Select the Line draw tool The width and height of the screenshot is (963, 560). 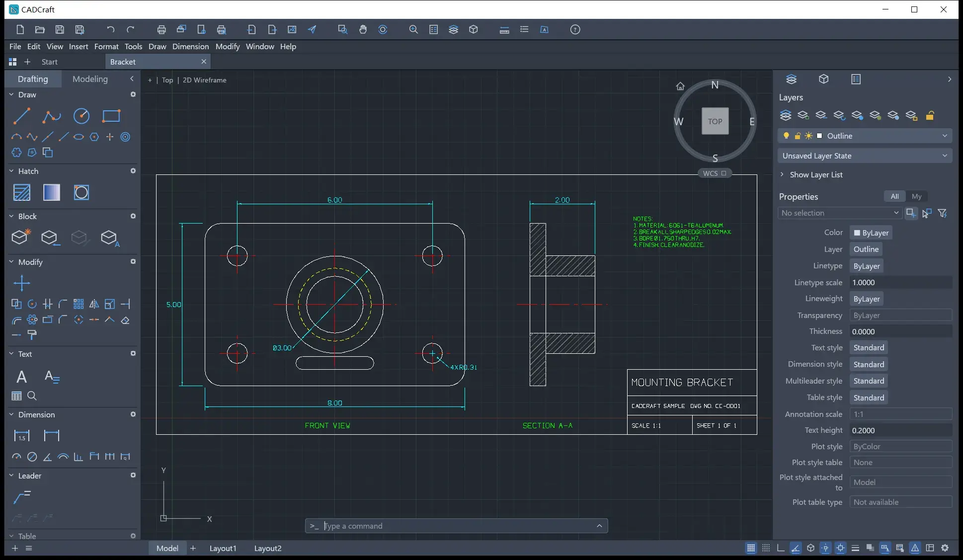pyautogui.click(x=21, y=116)
